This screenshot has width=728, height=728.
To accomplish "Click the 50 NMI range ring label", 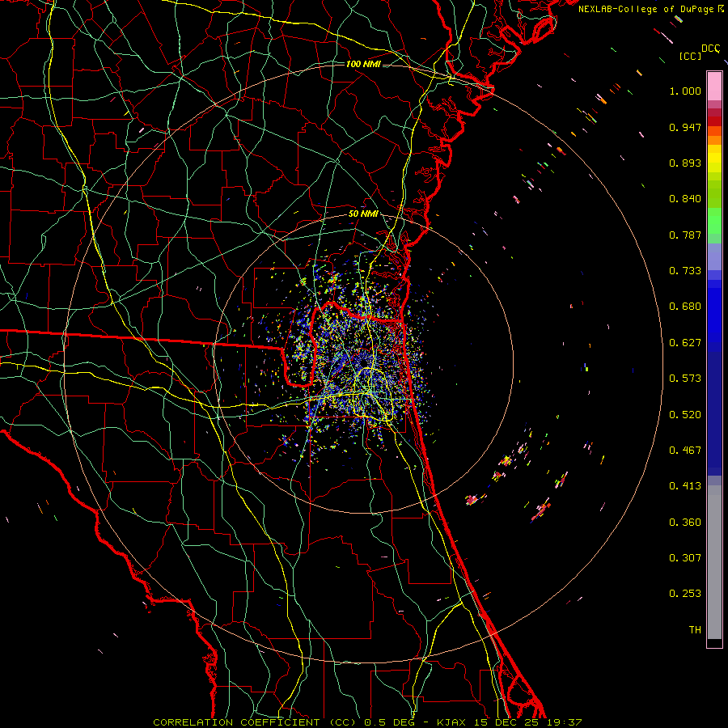I will (x=363, y=214).
